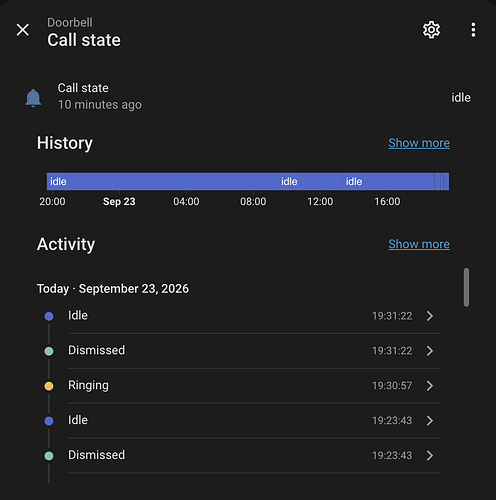Viewport: 496px width, 500px height.
Task: Click the 04:00 axis label
Action: 186,201
